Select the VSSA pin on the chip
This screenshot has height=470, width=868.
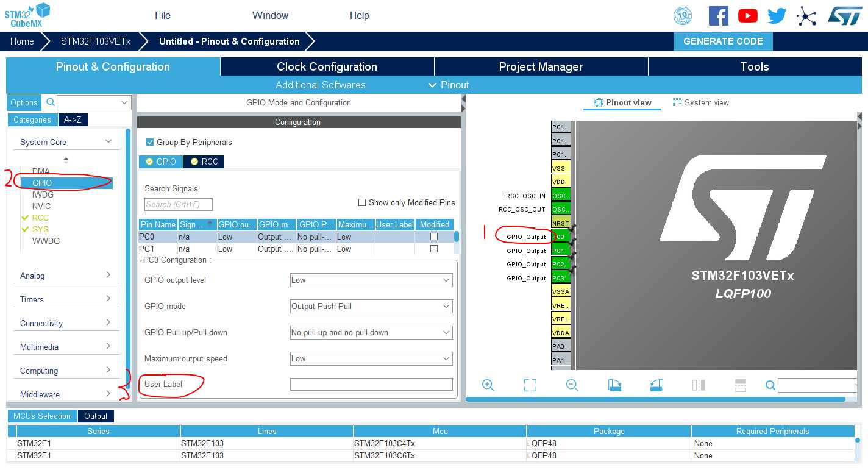tap(561, 291)
